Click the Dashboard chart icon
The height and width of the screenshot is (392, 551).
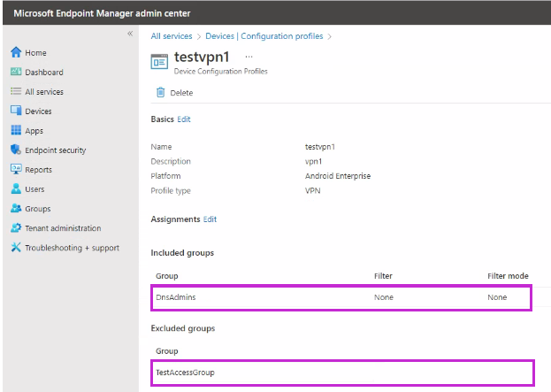click(16, 72)
